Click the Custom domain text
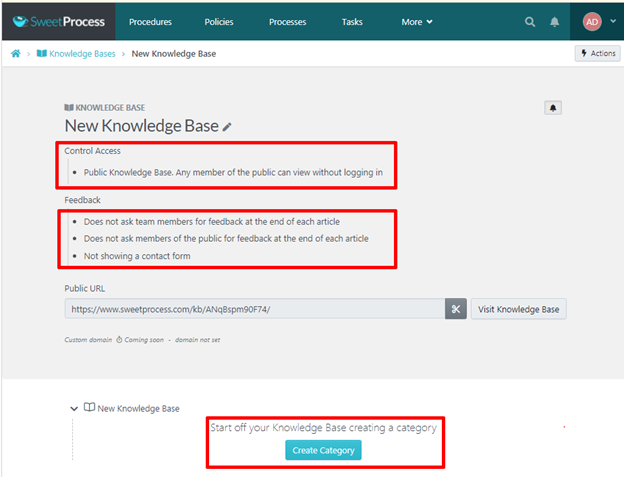Image resolution: width=624 pixels, height=477 pixels. 88,340
